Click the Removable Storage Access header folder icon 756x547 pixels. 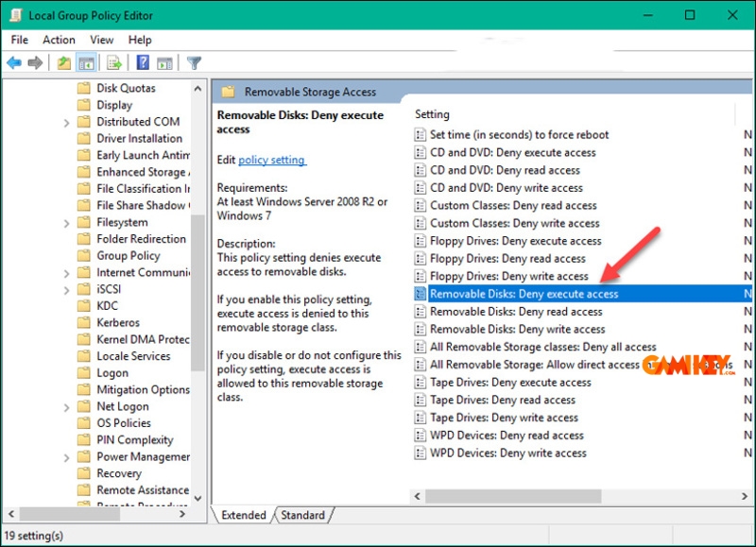tap(228, 92)
